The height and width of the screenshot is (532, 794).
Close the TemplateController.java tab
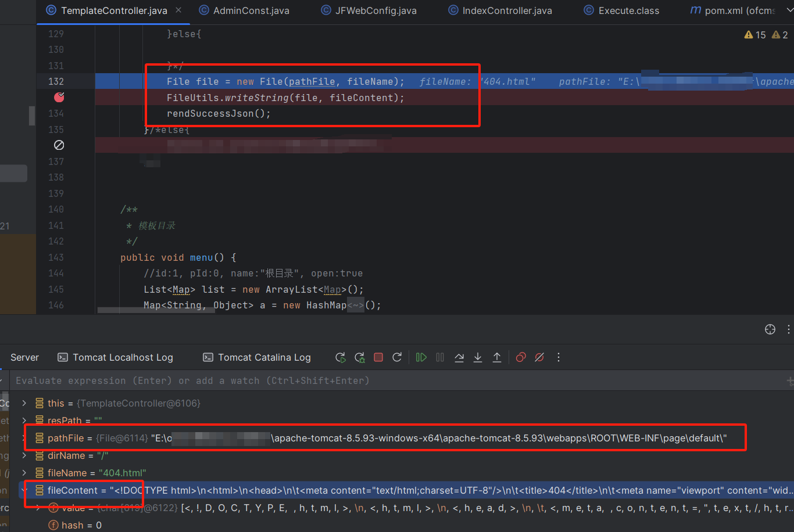point(178,10)
